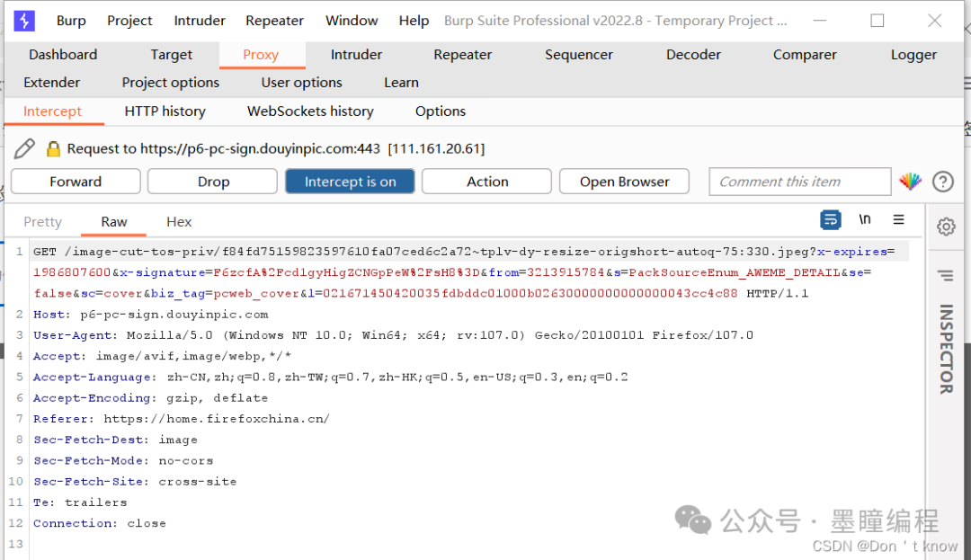The height and width of the screenshot is (560, 971).
Task: Switch to the Dashboard tab
Action: 63,55
